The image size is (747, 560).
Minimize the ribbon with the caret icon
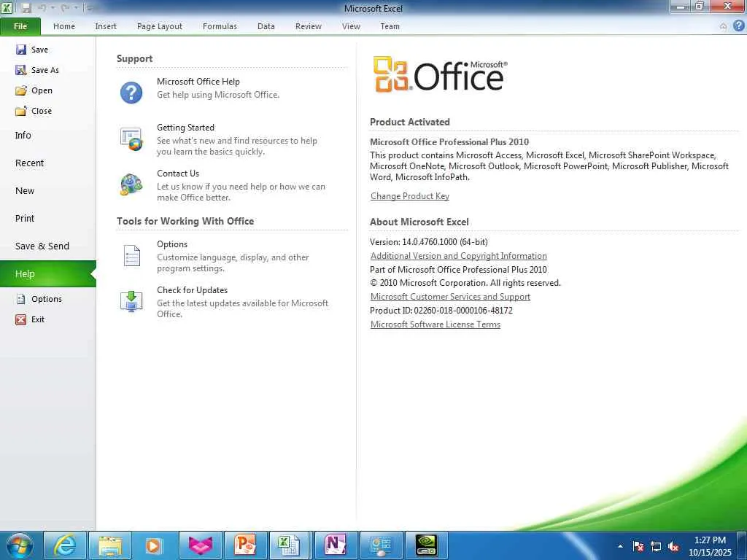point(723,27)
